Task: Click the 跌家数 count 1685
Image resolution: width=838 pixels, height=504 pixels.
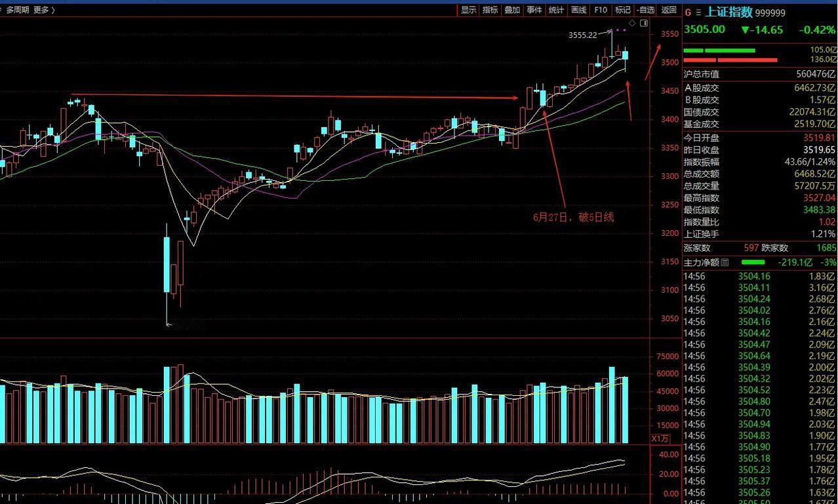Action: coord(826,248)
